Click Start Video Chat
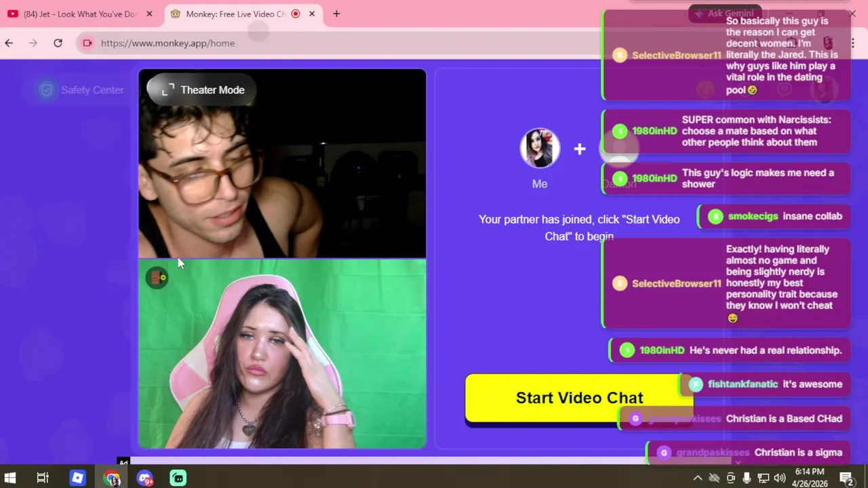 [579, 398]
